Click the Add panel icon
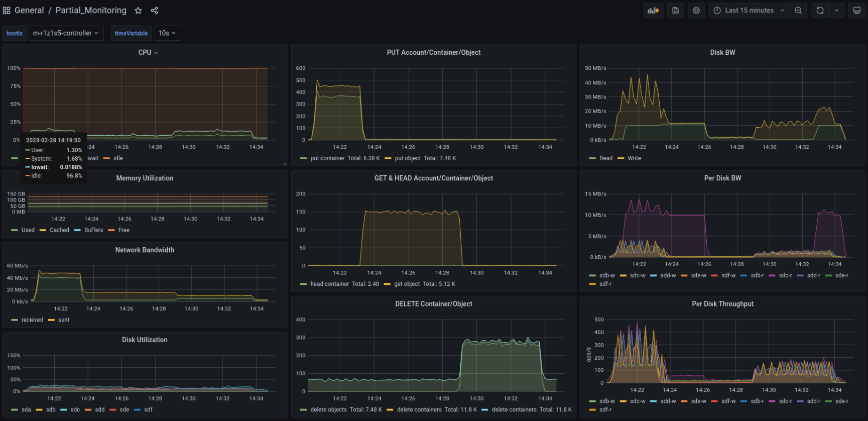The image size is (868, 421). (653, 11)
